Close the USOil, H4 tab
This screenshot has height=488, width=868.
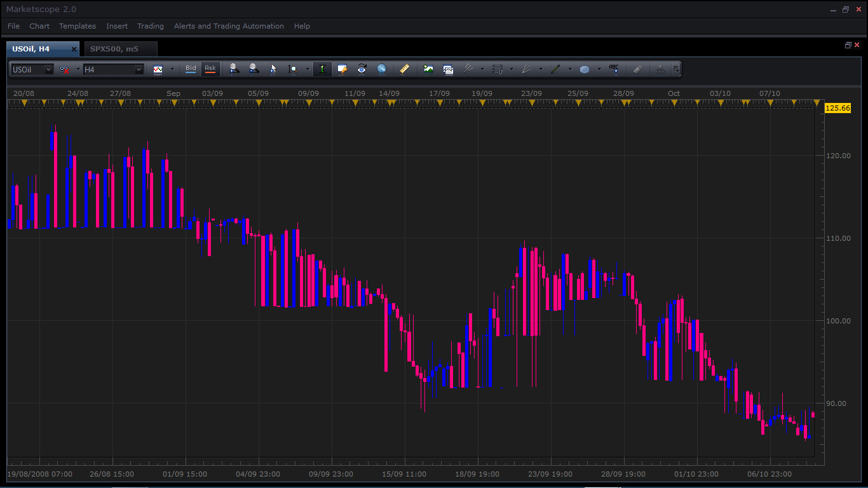[74, 49]
